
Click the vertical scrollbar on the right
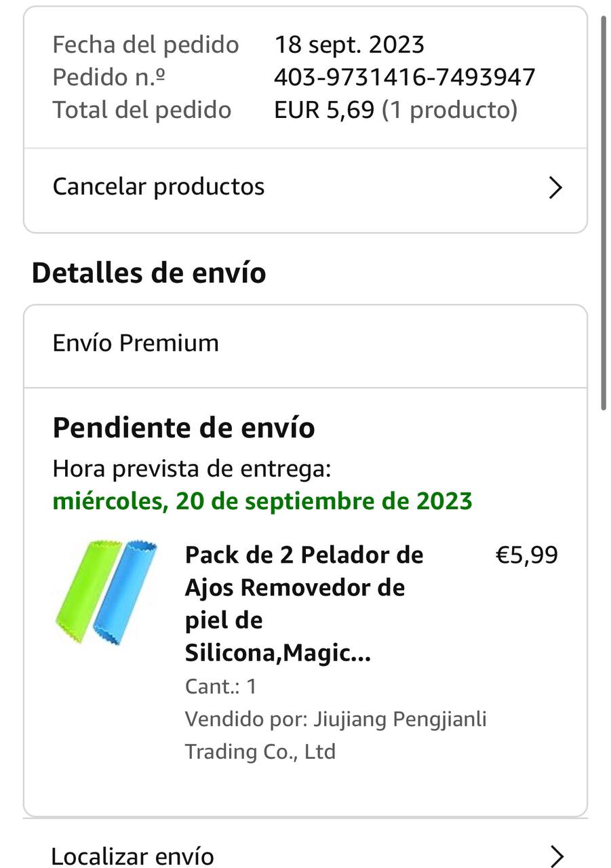click(x=603, y=210)
